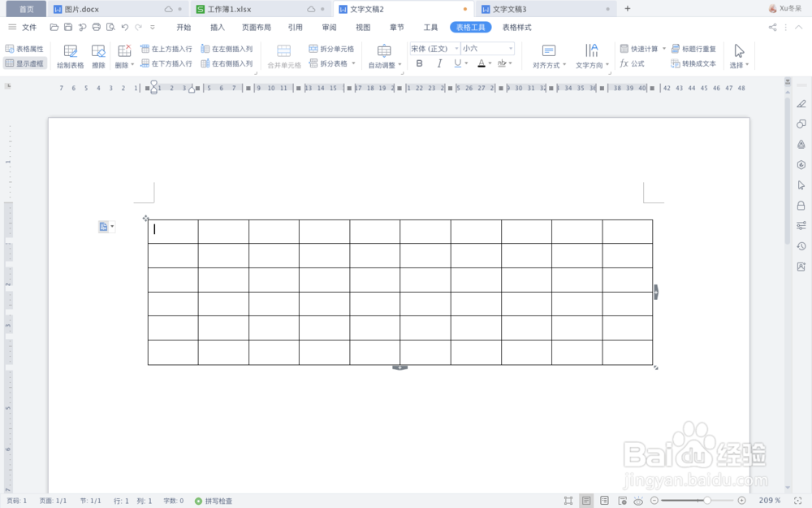The width and height of the screenshot is (812, 508).
Task: Activate the Eraser (擦除) tool
Action: 98,55
